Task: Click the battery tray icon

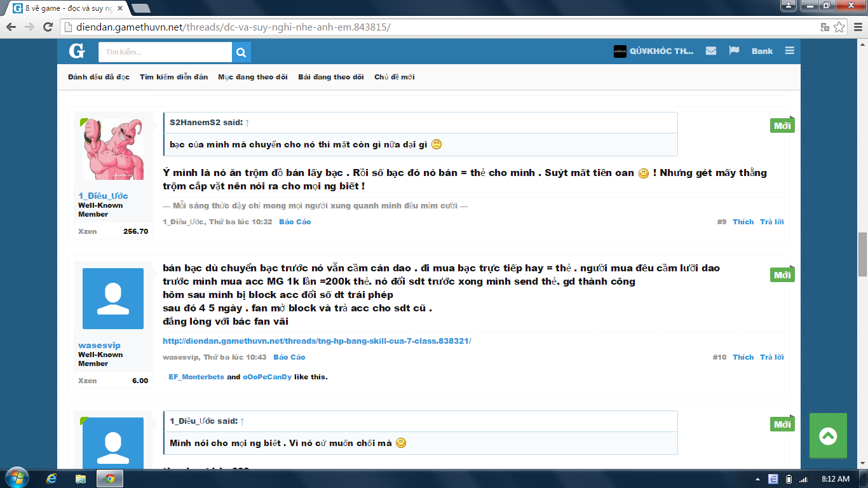Action: coord(789,478)
